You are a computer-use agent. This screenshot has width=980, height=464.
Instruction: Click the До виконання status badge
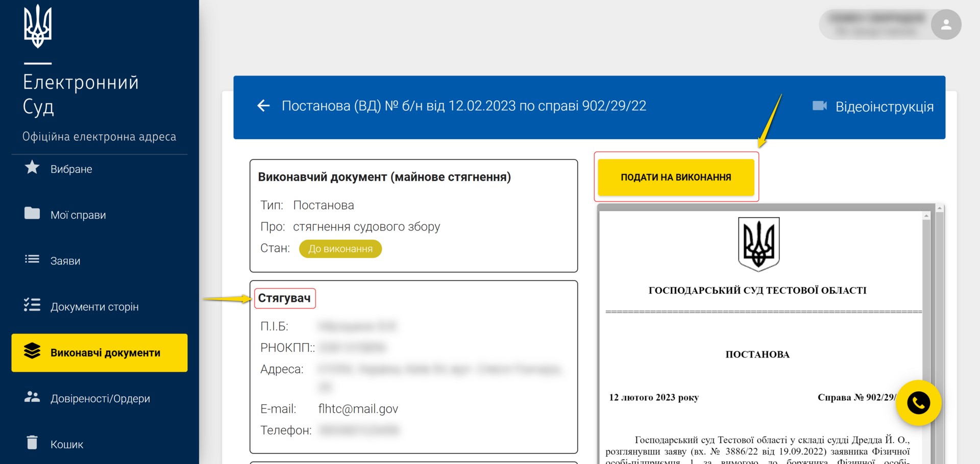click(x=340, y=249)
